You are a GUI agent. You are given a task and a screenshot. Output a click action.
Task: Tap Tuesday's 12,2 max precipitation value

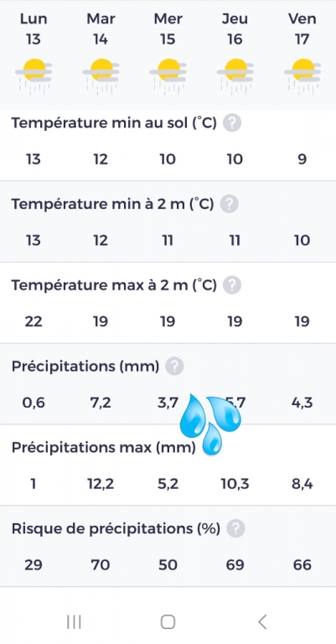tap(101, 484)
